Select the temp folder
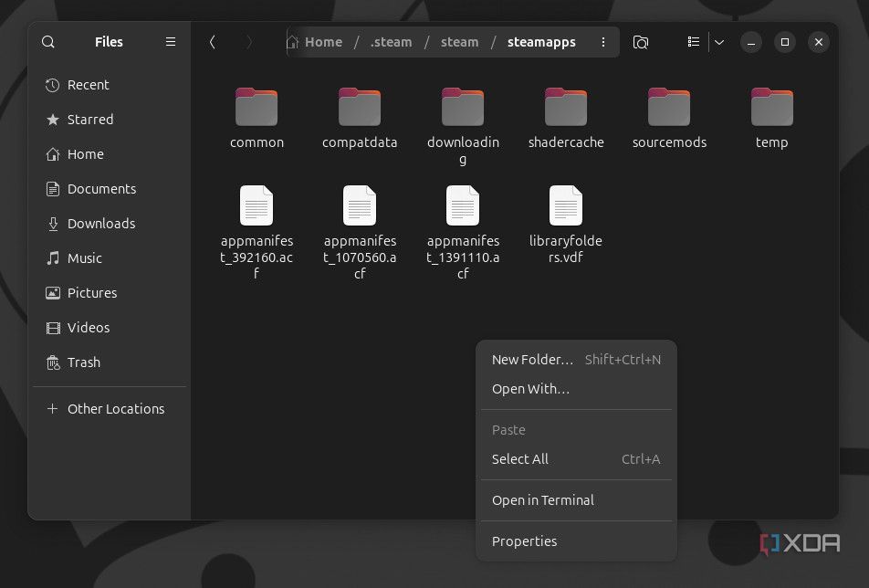This screenshot has height=588, width=869. [x=772, y=119]
